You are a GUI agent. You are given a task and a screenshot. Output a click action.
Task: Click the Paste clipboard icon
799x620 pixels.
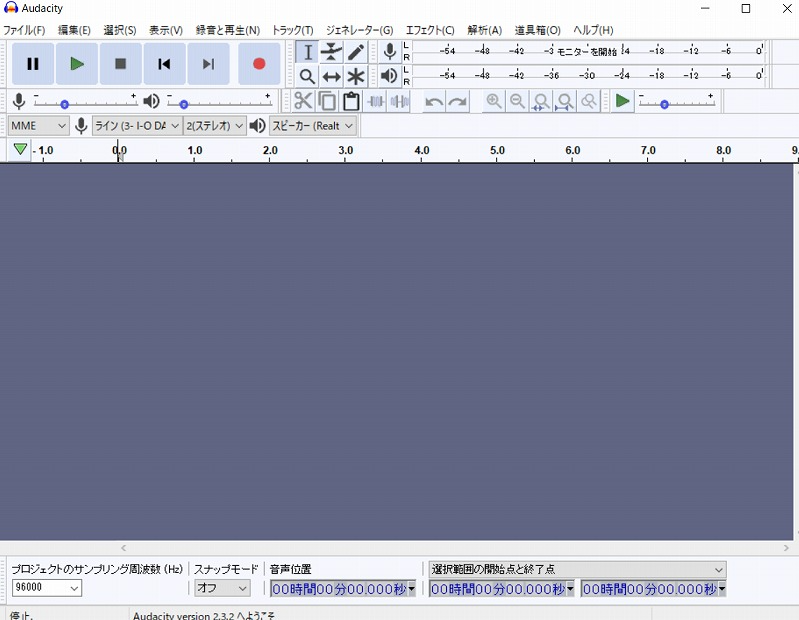(351, 101)
